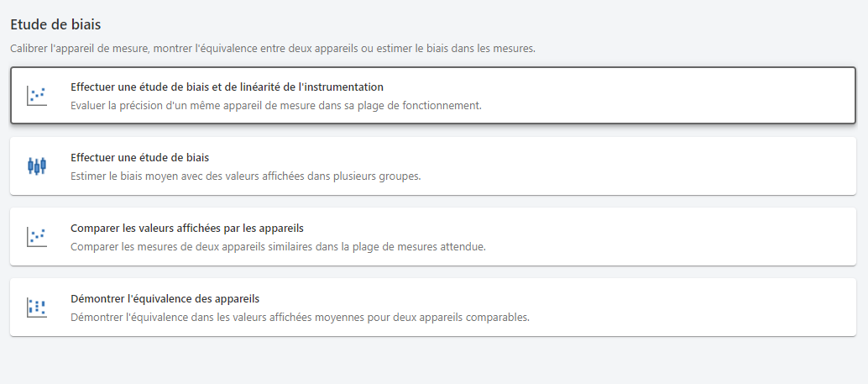Click empty right side of 'Comparer les valeurs' card

714,236
